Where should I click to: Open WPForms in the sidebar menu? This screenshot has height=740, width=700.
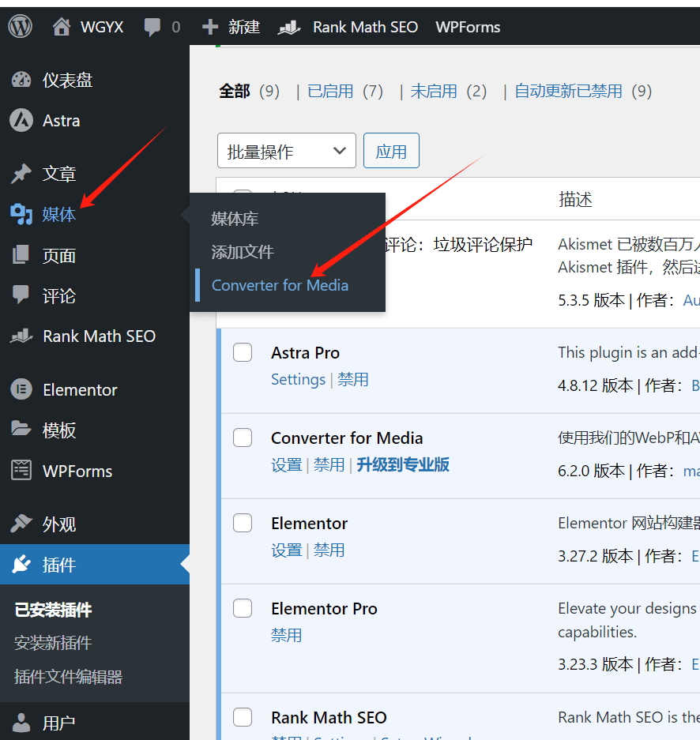[x=77, y=471]
